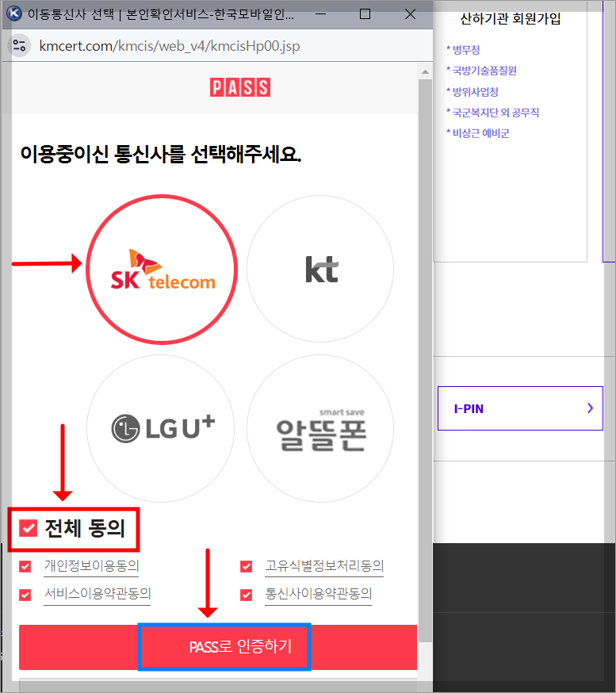This screenshot has width=616, height=693.
Task: Select 알뜰폰 carrier option
Action: point(320,428)
